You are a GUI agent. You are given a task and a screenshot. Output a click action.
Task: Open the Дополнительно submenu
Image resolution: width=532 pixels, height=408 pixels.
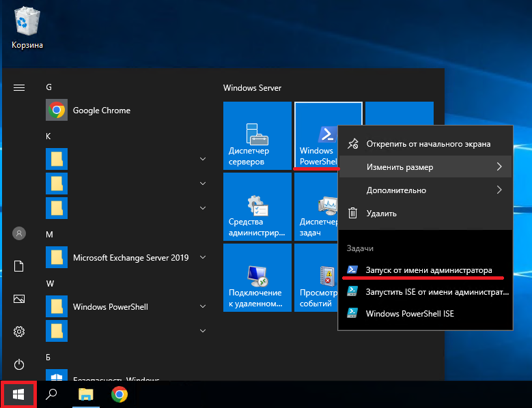pos(425,190)
